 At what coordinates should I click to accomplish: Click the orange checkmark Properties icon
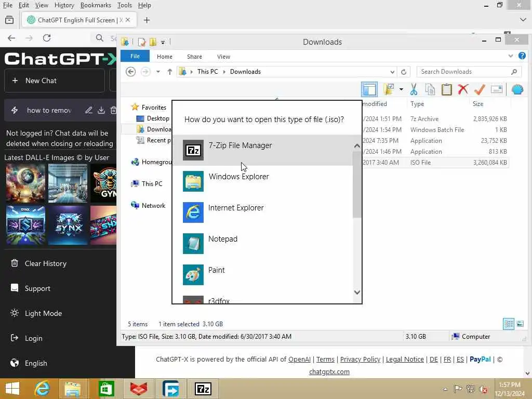(x=480, y=89)
